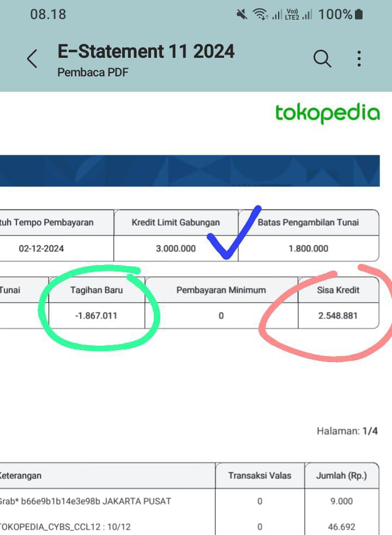This screenshot has height=535, width=392.
Task: Select Transaksi Valas 0 in TOKOPEDIA row
Action: [x=260, y=527]
